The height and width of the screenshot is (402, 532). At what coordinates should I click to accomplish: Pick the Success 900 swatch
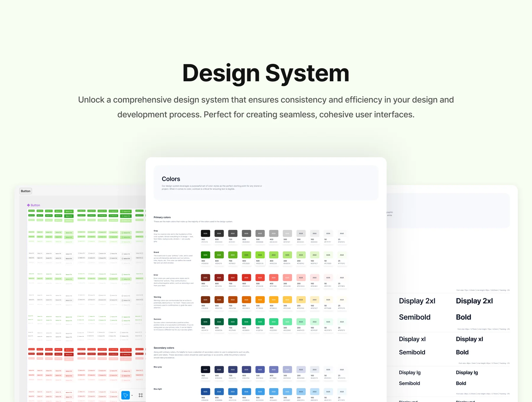(205, 322)
